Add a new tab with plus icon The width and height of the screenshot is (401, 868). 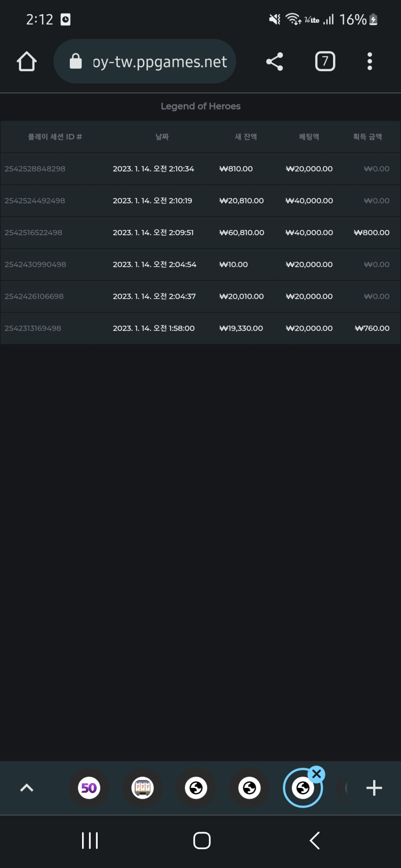pos(374,787)
